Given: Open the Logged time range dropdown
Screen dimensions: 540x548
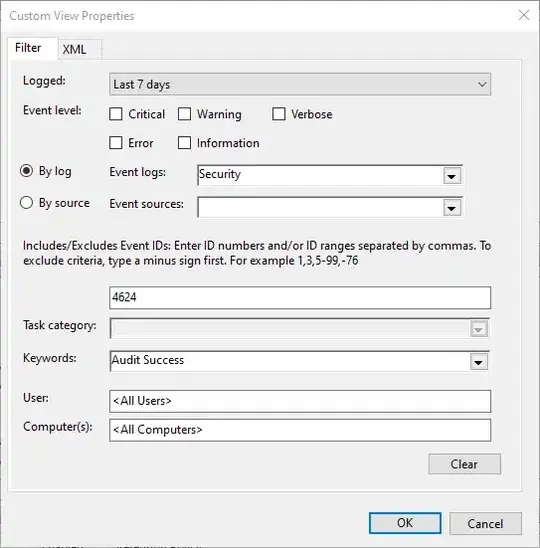Looking at the screenshot, I should [x=300, y=84].
